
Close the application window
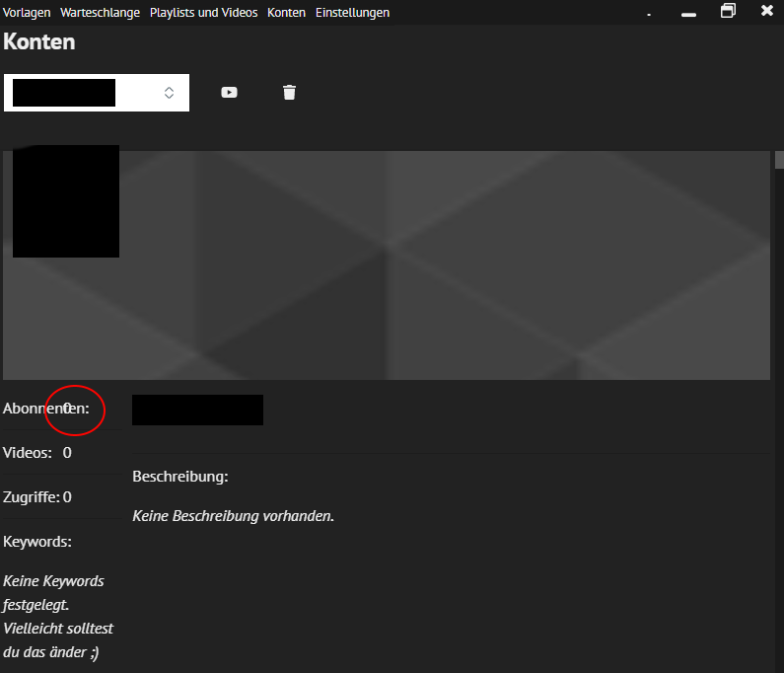click(x=767, y=11)
